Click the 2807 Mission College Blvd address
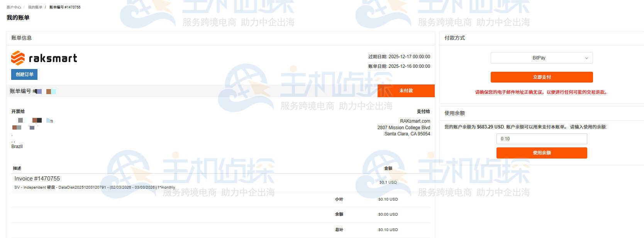 [x=404, y=128]
